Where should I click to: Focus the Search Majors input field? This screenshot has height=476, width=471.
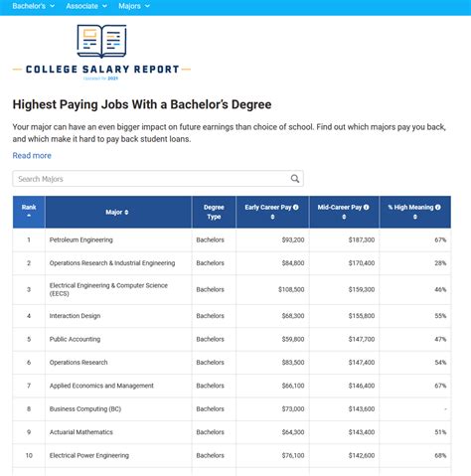[158, 179]
